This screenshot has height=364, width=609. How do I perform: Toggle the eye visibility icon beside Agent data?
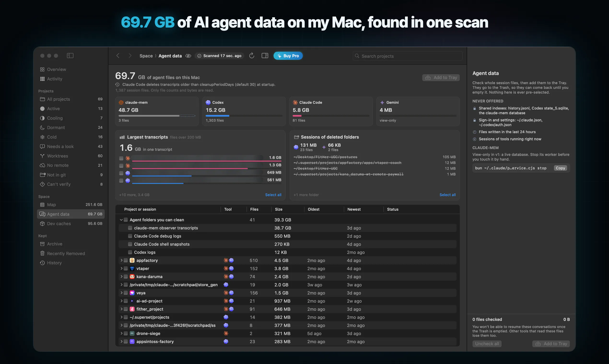click(188, 56)
